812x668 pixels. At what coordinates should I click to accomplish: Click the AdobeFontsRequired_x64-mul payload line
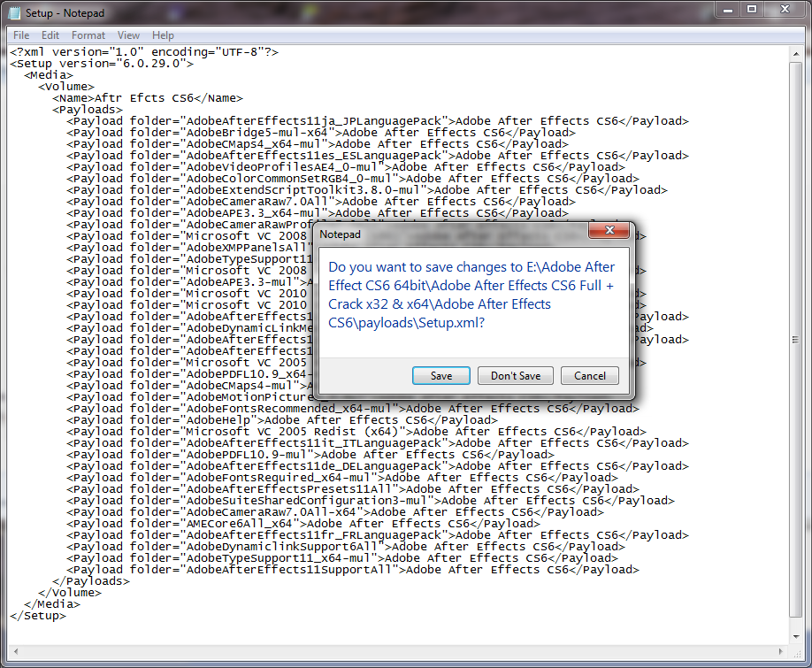point(342,478)
